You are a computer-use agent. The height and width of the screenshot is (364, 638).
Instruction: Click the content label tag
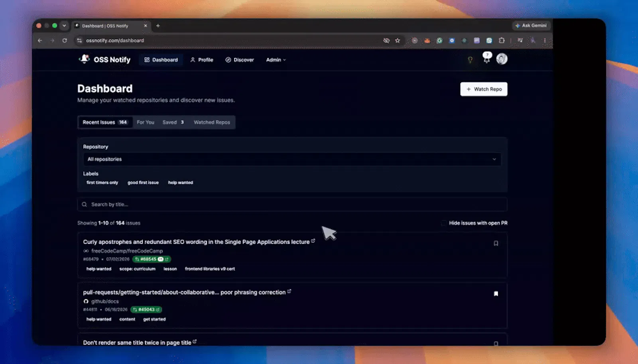pyautogui.click(x=127, y=319)
